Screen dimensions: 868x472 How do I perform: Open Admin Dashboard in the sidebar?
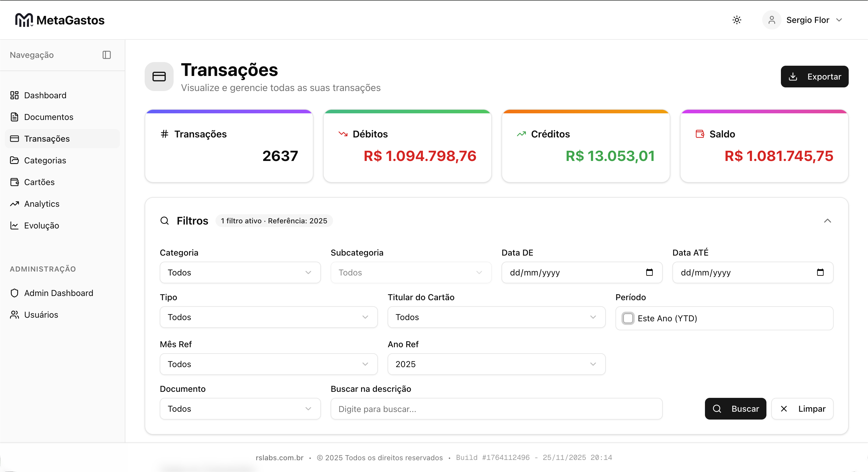pyautogui.click(x=58, y=293)
